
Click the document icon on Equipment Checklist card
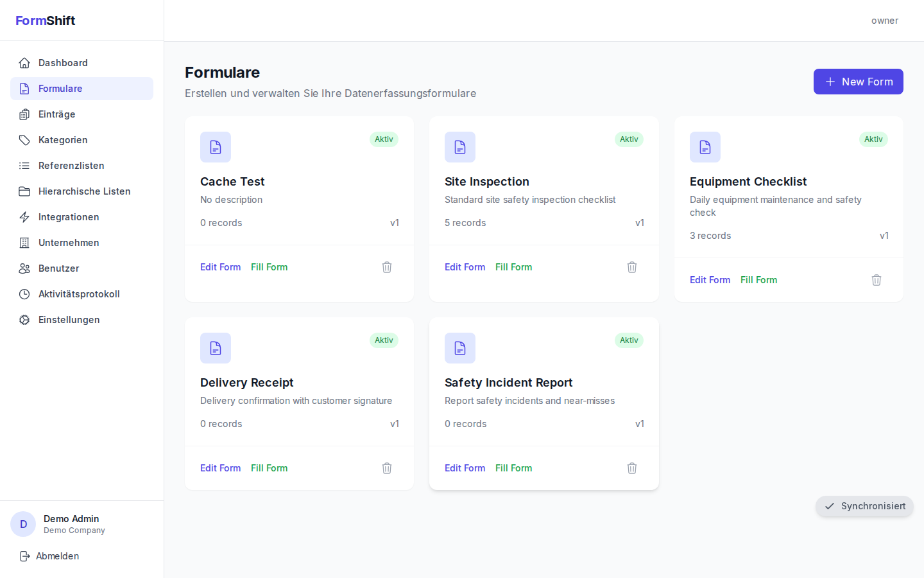click(705, 147)
